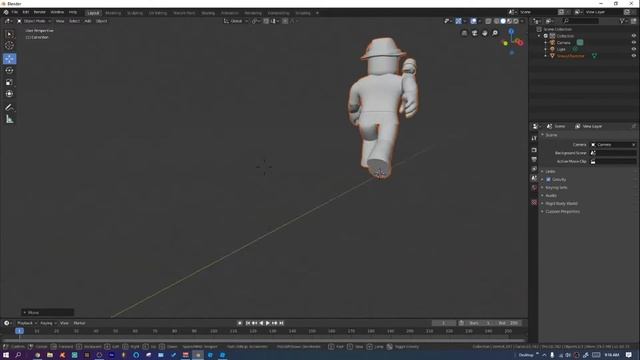This screenshot has height=360, width=640.
Task: Hide the Collection via eye icon
Action: [633, 36]
